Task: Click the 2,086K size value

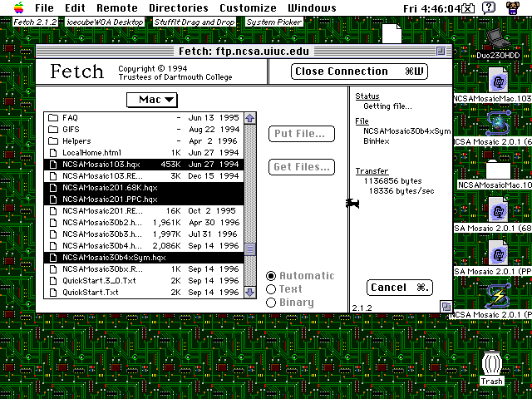Action: [x=166, y=246]
